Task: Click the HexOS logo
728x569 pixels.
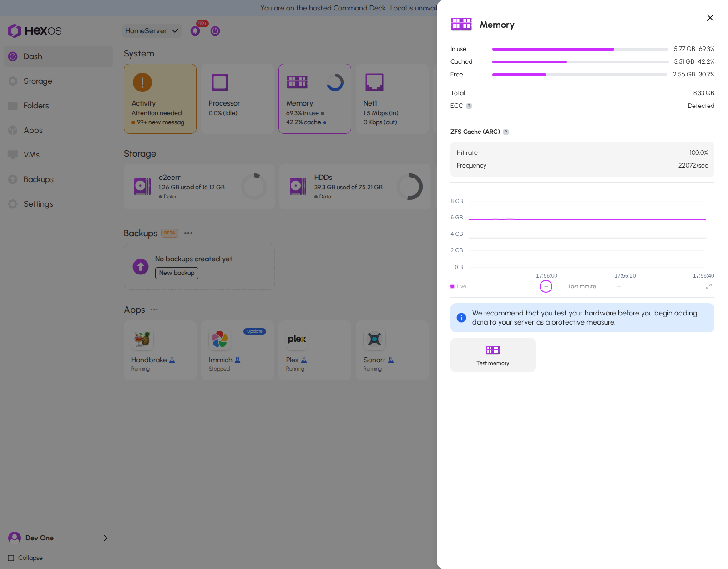Action: pos(35,31)
